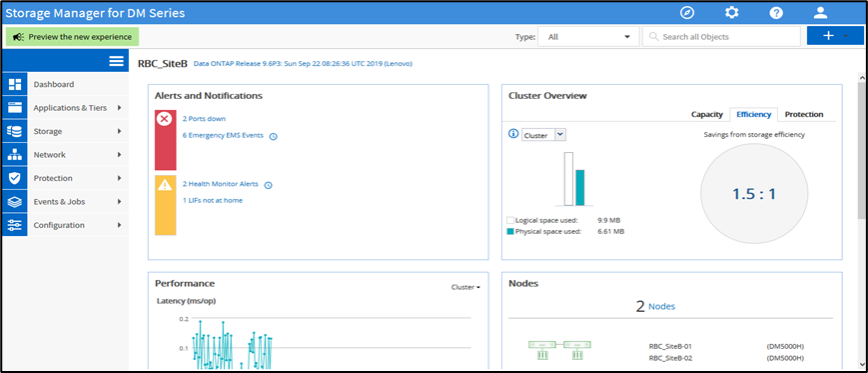
Task: Click Preview the new experience button
Action: [72, 37]
